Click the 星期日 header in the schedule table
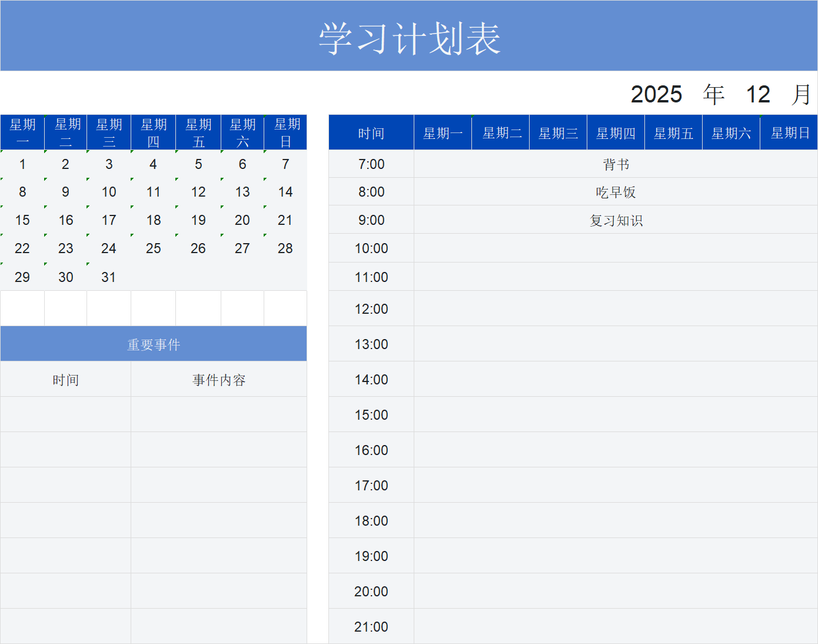Viewport: 818px width, 644px height. (789, 133)
